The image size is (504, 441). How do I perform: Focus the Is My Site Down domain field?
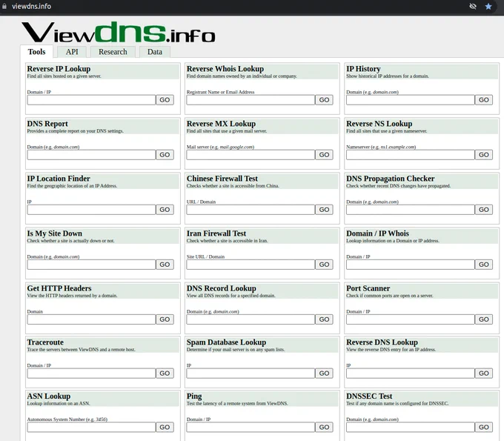[91, 265]
